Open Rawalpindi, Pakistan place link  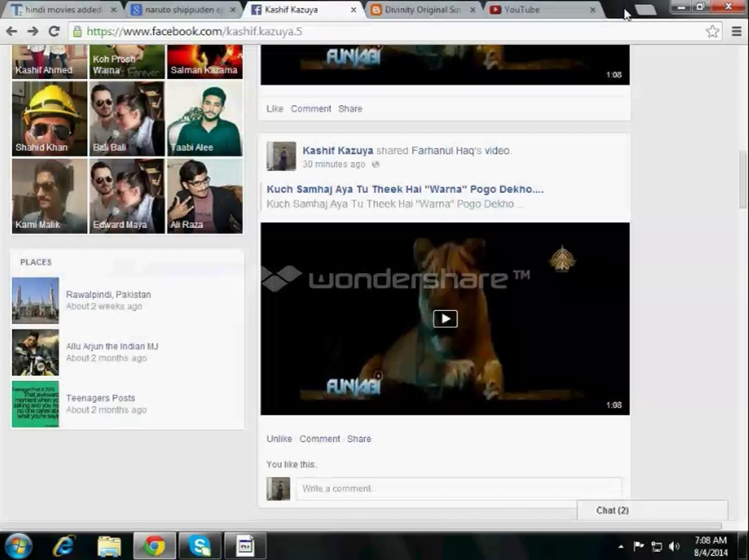108,295
